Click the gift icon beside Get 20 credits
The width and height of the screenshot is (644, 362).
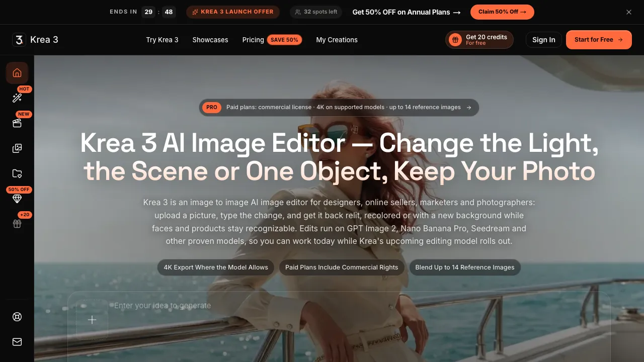tap(455, 40)
